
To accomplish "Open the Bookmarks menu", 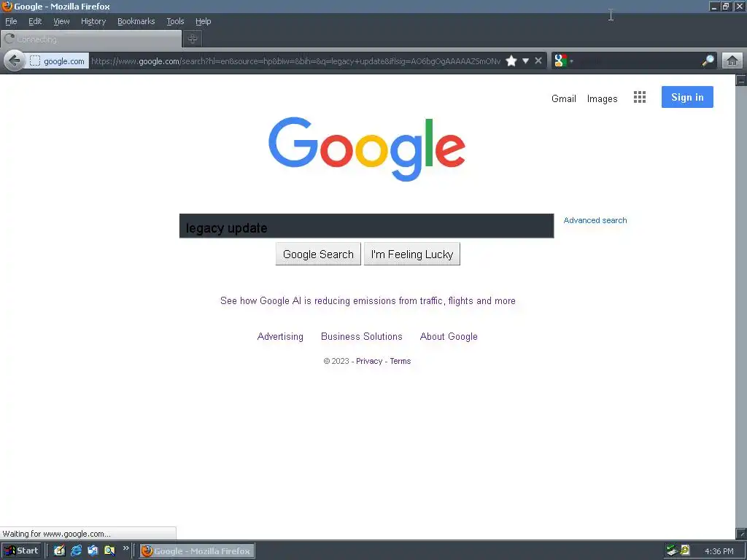I will click(136, 21).
